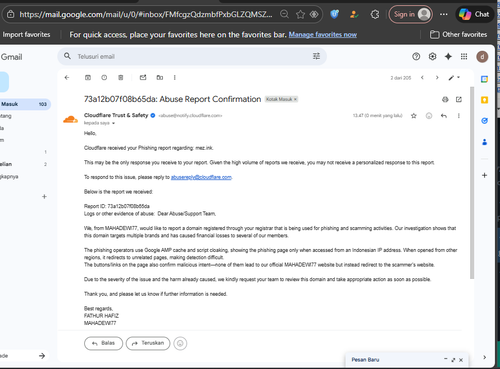Zoom page with magnifier in address bar
This screenshot has height=369, width=500.
click(284, 14)
